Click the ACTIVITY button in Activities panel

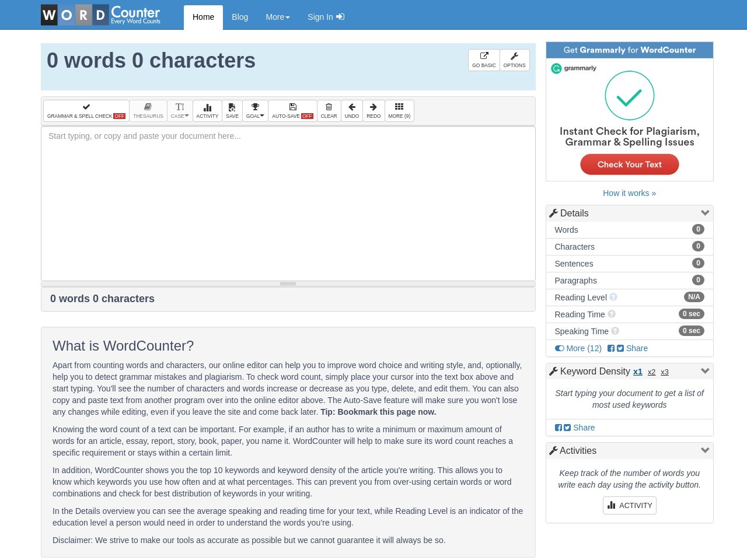coord(629,505)
